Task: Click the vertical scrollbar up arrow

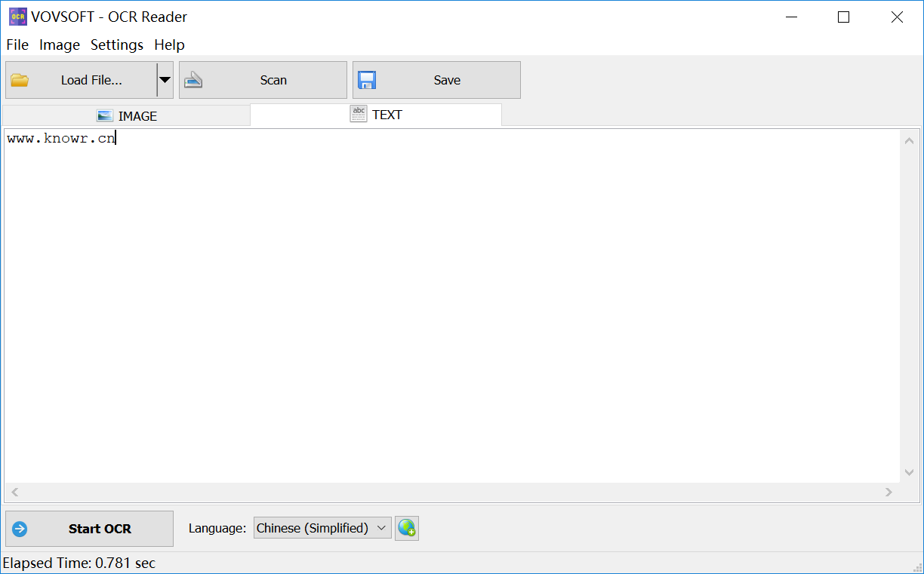Action: (x=910, y=140)
